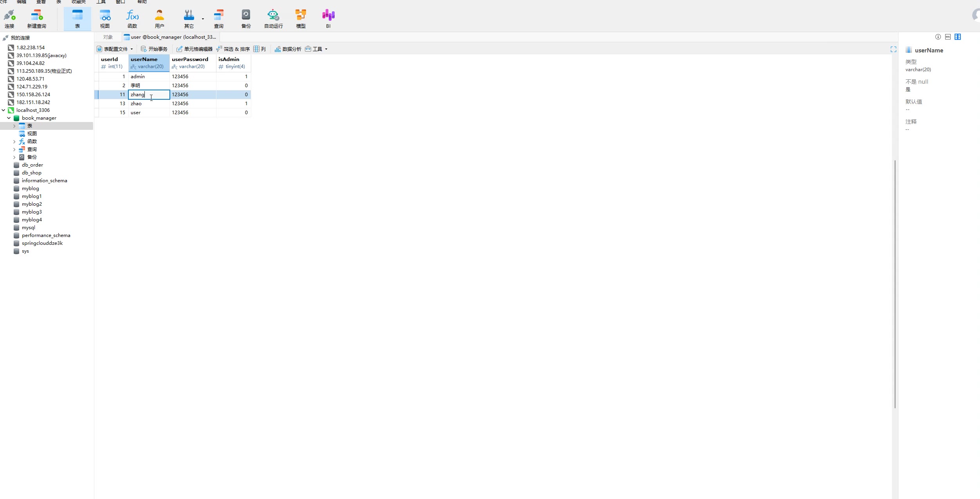Select the 李明 userName cell

(x=149, y=86)
